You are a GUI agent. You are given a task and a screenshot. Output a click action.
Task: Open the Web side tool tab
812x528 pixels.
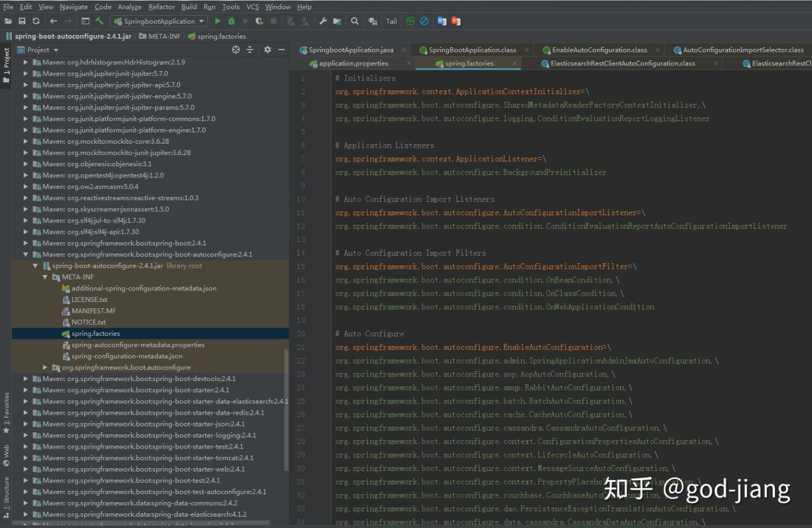[x=6, y=456]
